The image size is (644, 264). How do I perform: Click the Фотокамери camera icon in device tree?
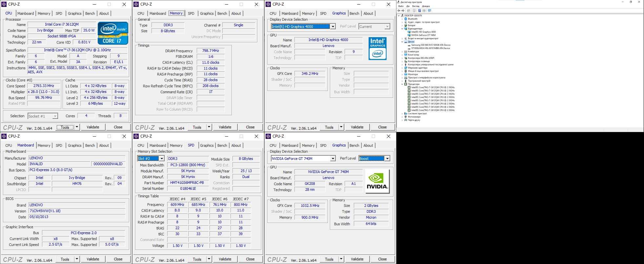(x=406, y=117)
